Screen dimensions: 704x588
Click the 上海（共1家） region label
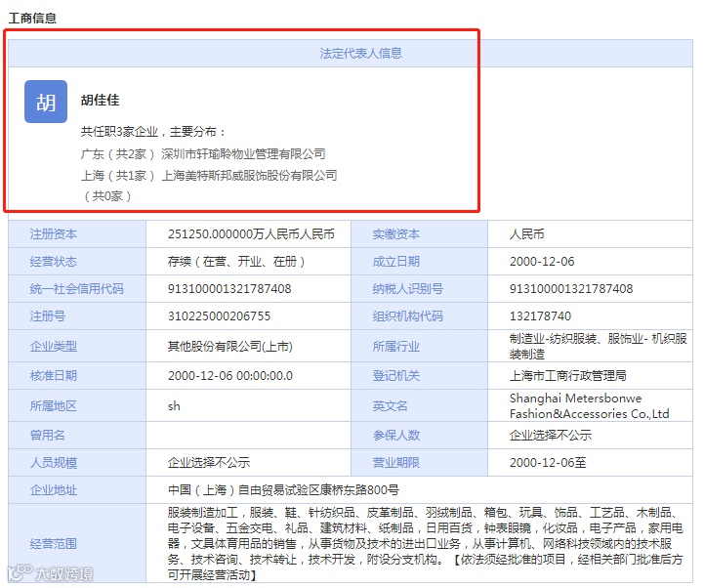tap(117, 175)
